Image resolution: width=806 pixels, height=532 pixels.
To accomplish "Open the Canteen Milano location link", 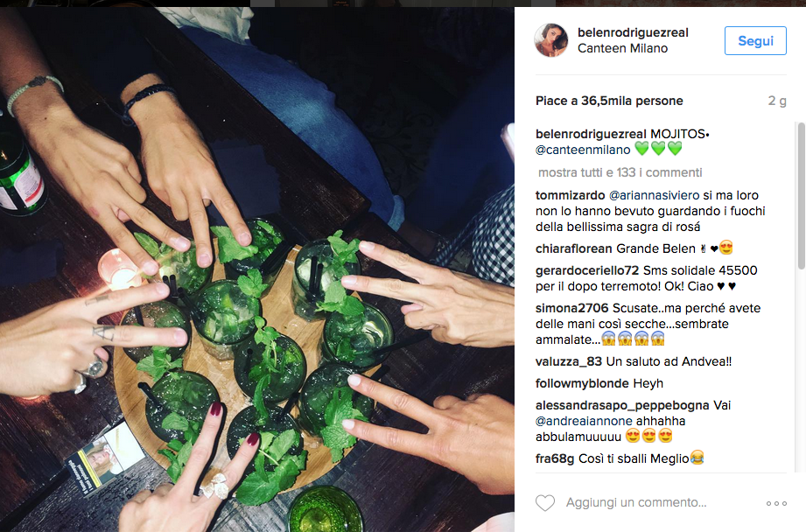I will tap(622, 48).
